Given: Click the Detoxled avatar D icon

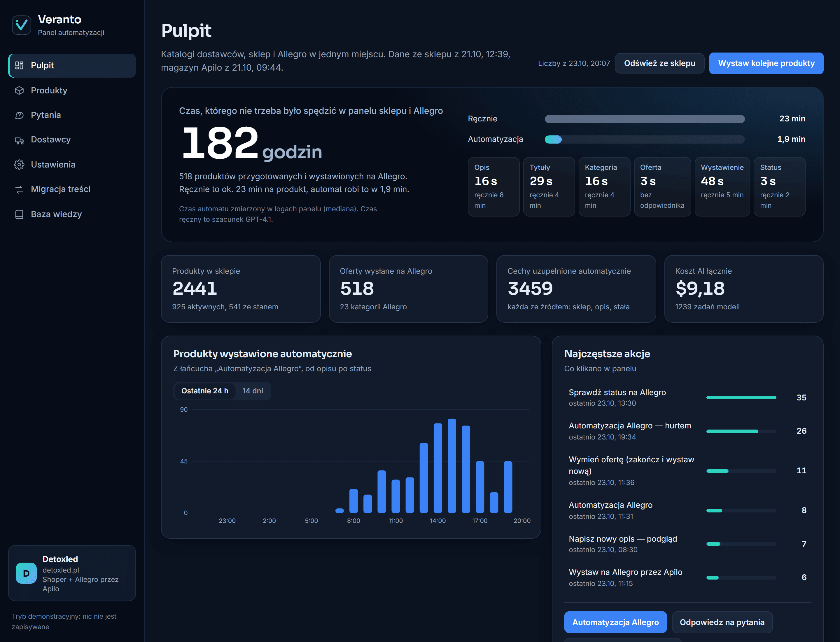Looking at the screenshot, I should pyautogui.click(x=26, y=573).
